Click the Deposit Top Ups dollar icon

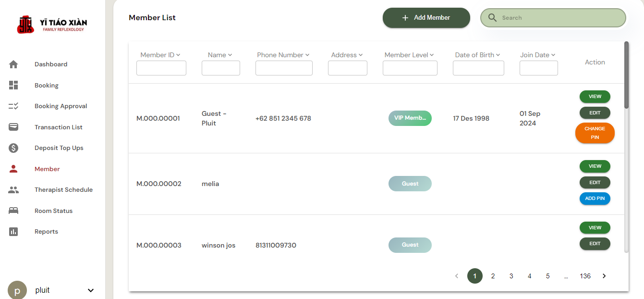13,148
